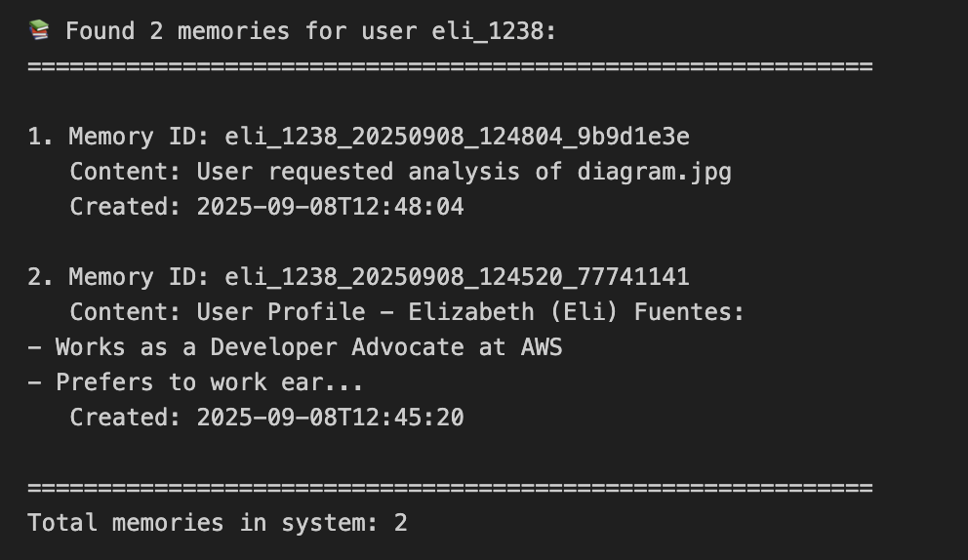Click the created timestamp 2025-09-08T12:48:04

(x=330, y=207)
